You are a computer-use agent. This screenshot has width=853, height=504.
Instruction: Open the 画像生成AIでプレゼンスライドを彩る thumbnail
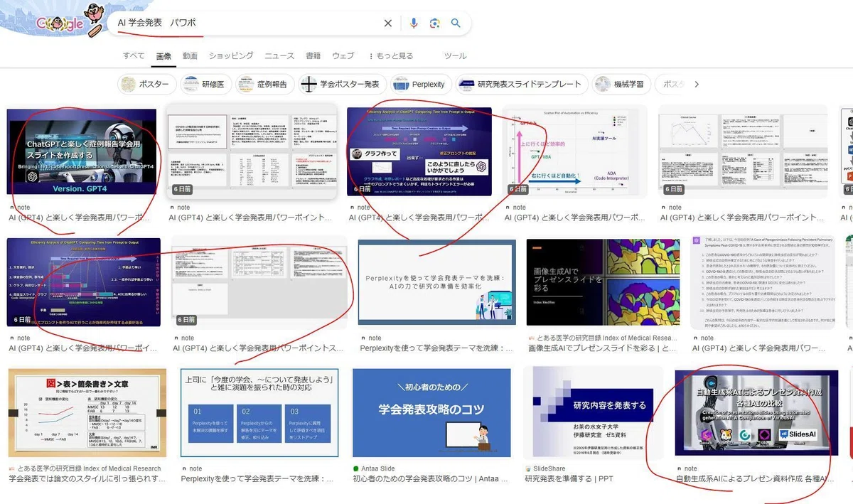[x=602, y=284]
